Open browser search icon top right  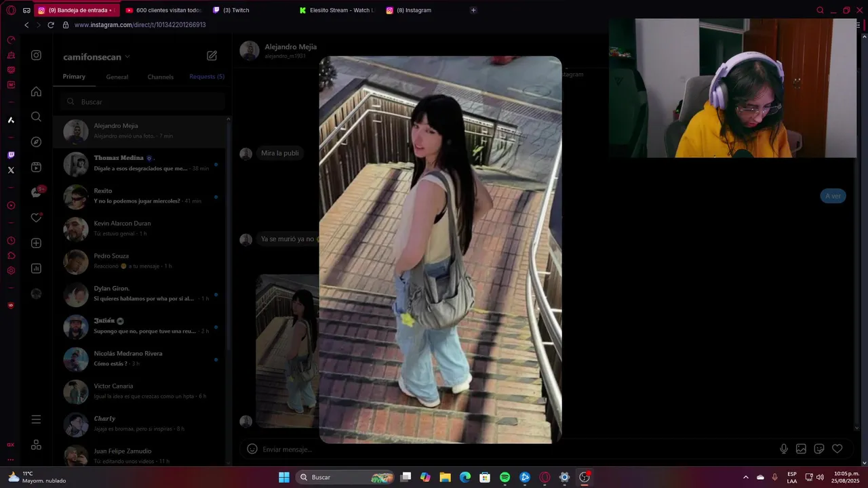(x=821, y=10)
